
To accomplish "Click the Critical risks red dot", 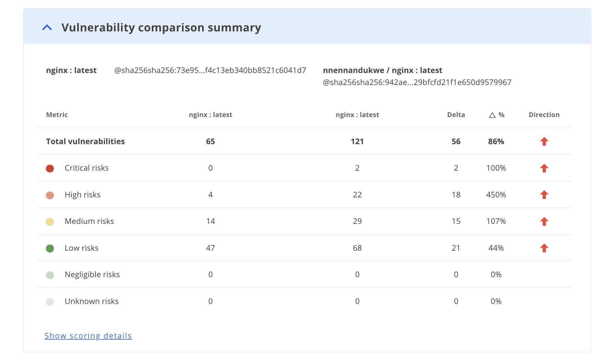I will coord(50,168).
